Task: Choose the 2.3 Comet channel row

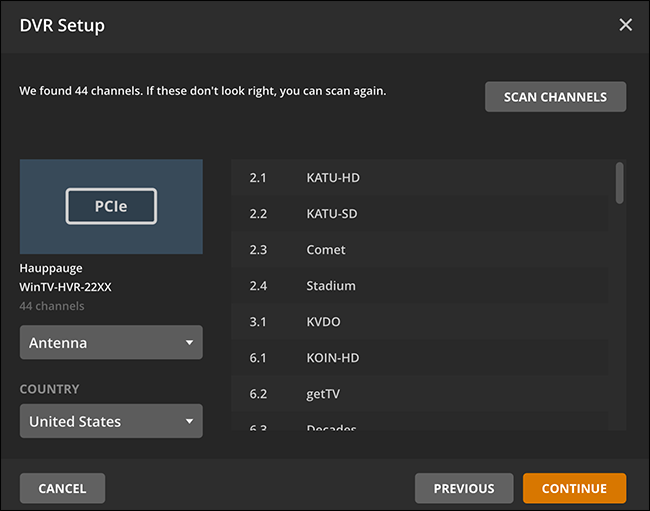Action: [x=420, y=250]
